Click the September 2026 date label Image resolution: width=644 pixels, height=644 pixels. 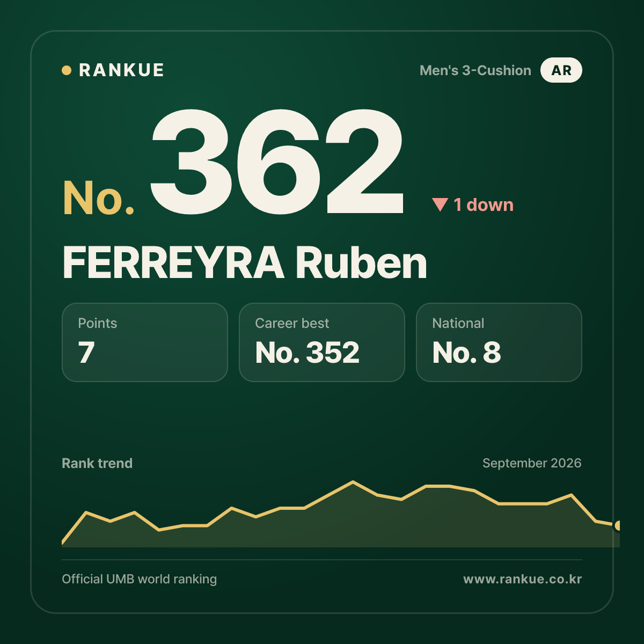pyautogui.click(x=532, y=463)
